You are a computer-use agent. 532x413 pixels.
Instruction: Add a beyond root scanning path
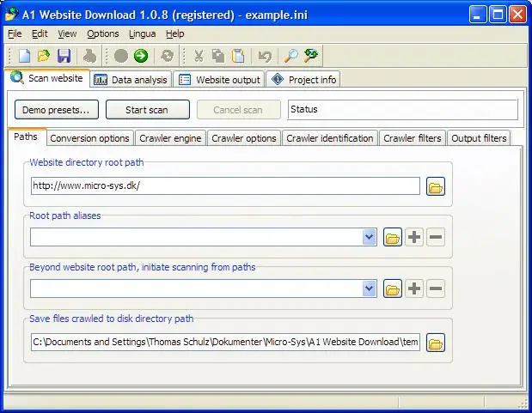click(414, 288)
